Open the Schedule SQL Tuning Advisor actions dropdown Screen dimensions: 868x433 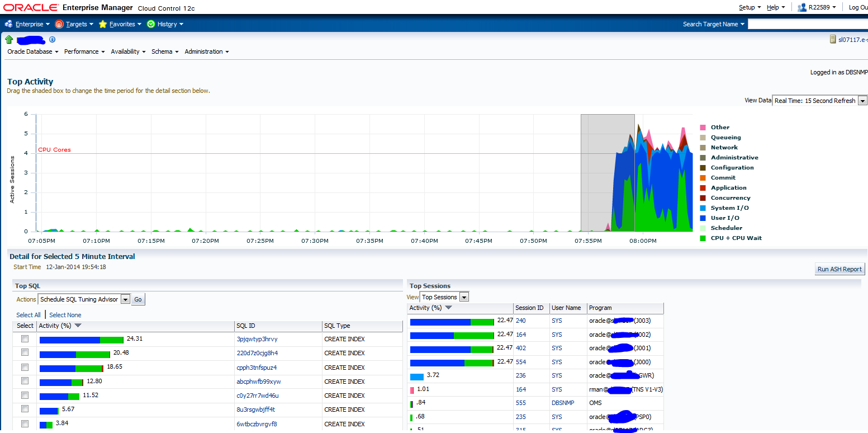click(x=125, y=299)
